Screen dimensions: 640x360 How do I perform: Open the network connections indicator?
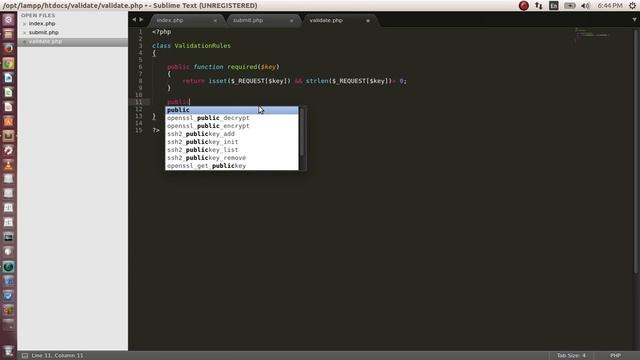coord(539,6)
